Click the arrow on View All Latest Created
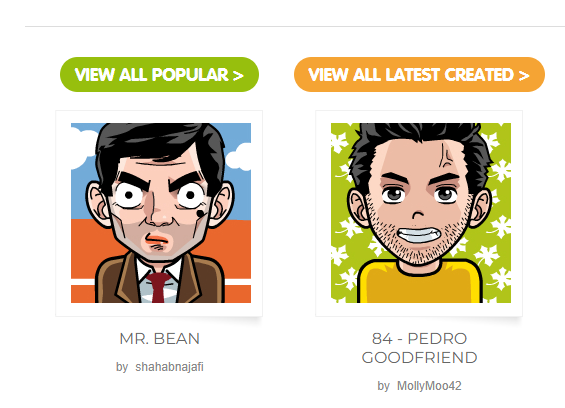This screenshot has width=565, height=408. click(x=524, y=75)
